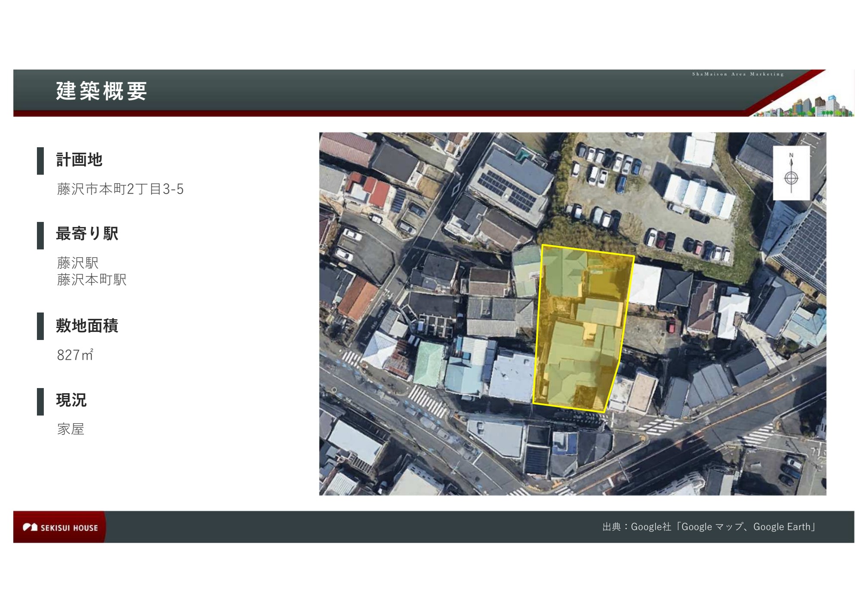The image size is (868, 613).
Task: Click the ShaMaison Area Marketing header text
Action: [738, 74]
